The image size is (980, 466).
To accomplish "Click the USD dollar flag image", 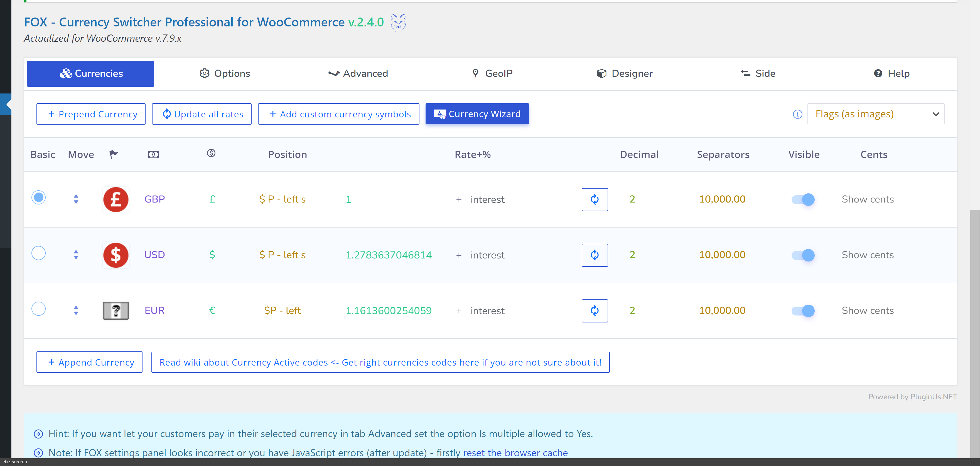I will [x=116, y=255].
